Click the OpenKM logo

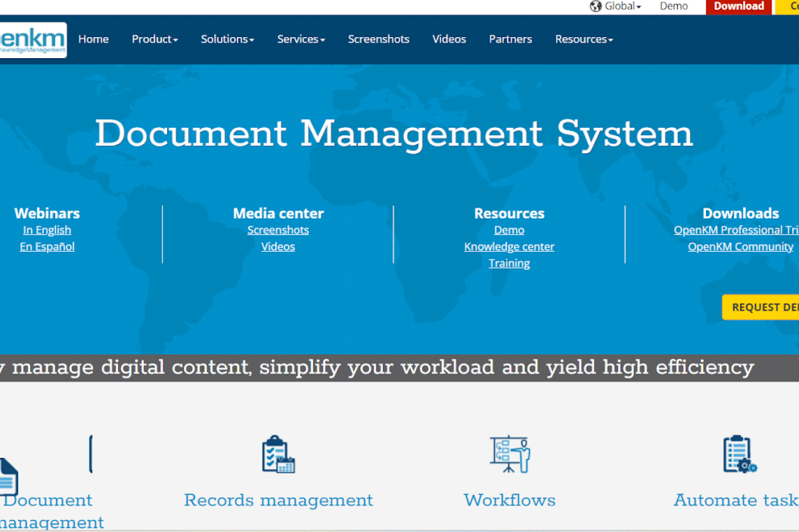[x=31, y=39]
